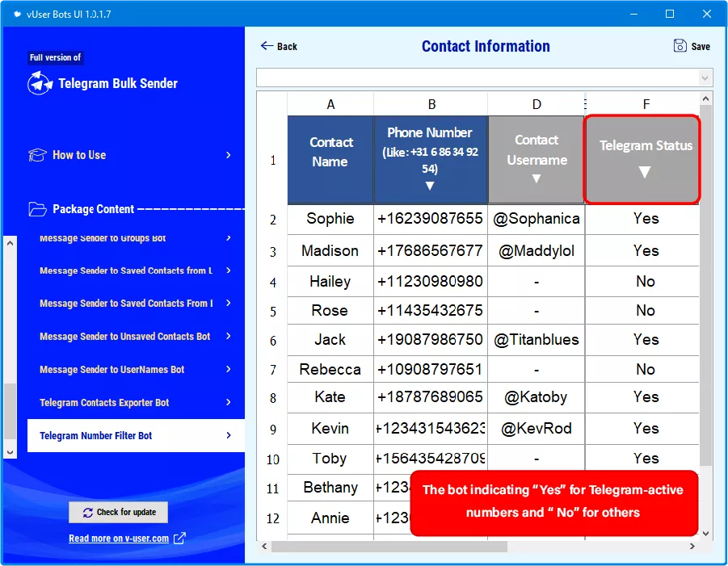
Task: Click the cell containing Hailey
Action: (330, 282)
